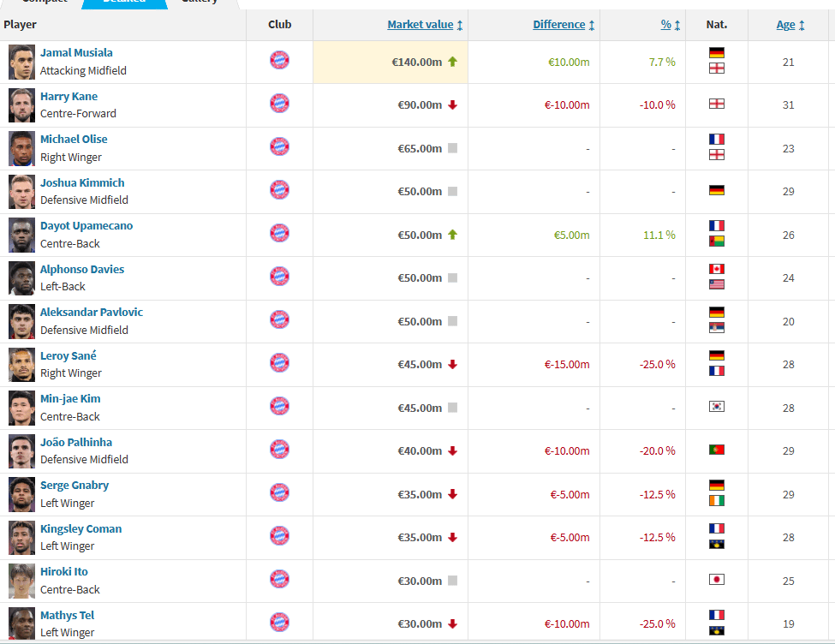This screenshot has width=835, height=644.
Task: Sort by percentage column header
Action: pos(666,25)
